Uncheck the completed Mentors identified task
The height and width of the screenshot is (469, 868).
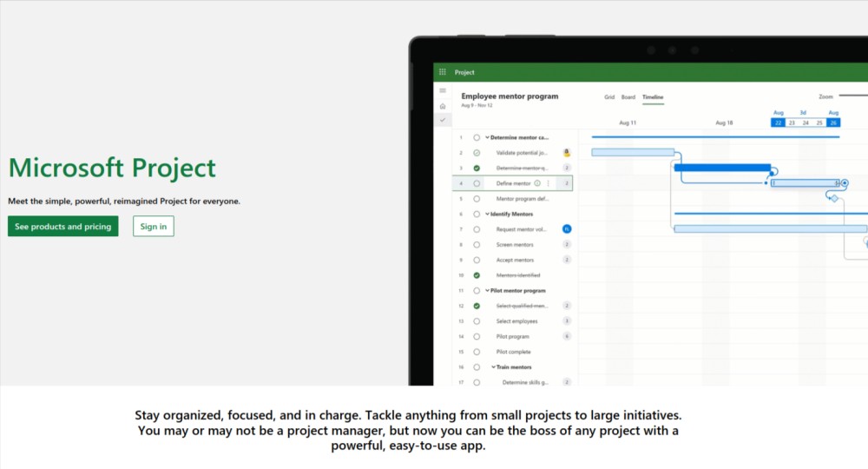coord(477,275)
